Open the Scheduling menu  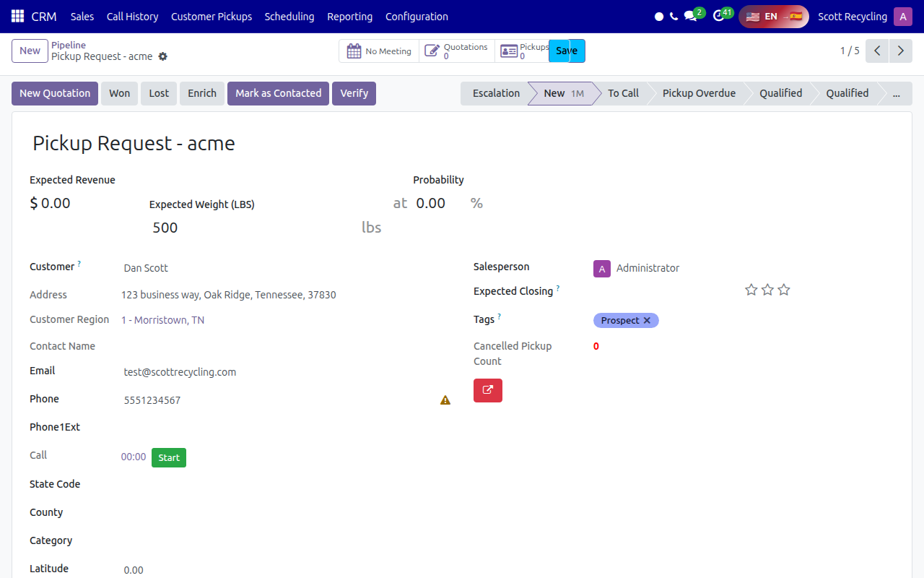tap(289, 16)
